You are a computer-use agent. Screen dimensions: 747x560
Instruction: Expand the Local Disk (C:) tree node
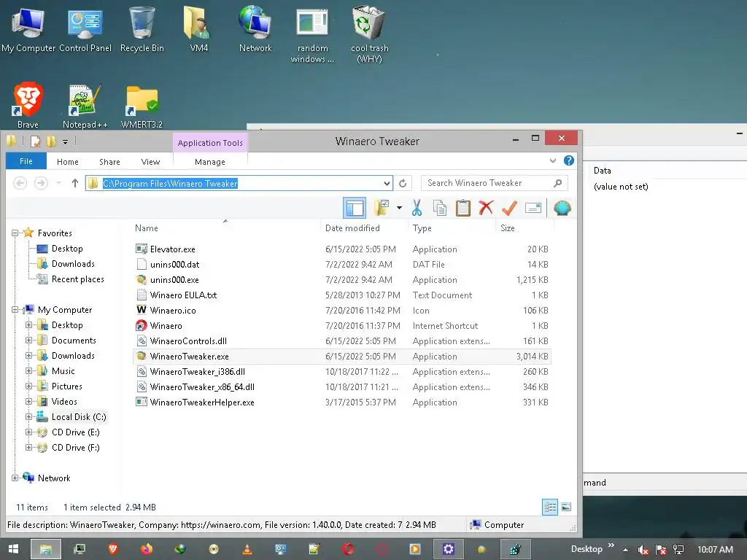click(28, 417)
